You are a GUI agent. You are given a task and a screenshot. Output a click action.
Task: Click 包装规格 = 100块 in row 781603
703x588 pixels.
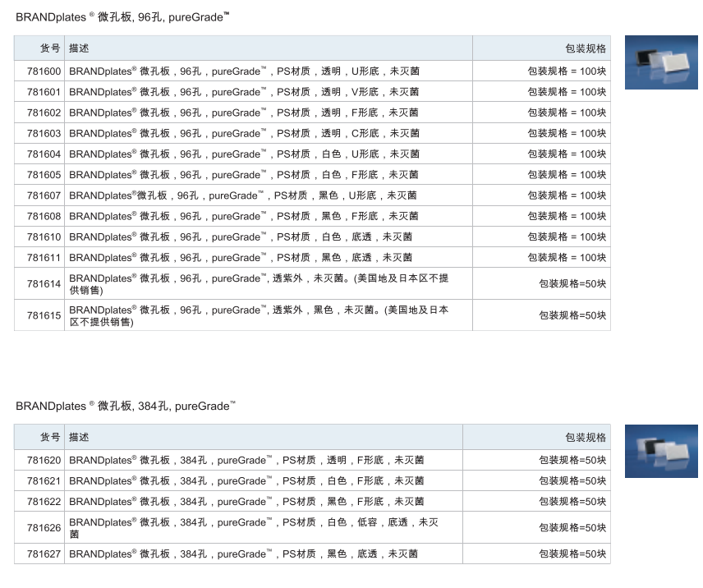[x=567, y=133]
